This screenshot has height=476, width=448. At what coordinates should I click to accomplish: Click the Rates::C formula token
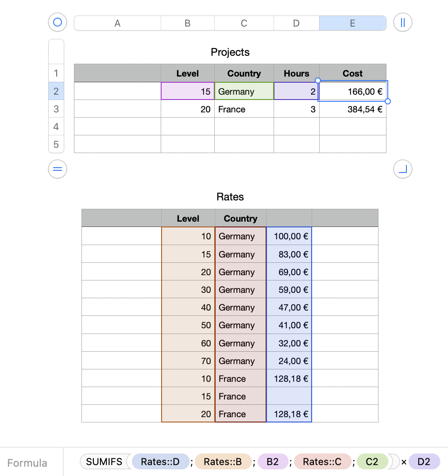coord(322,462)
